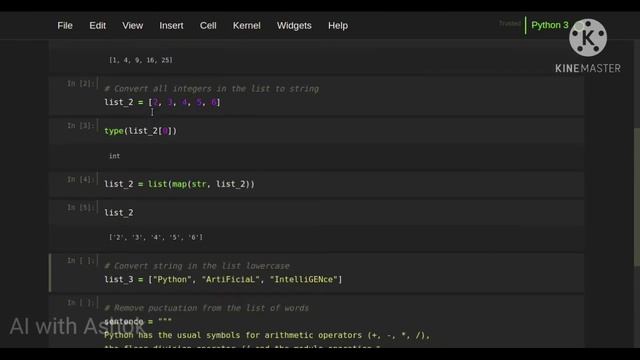The image size is (640, 360).
Task: Click the output ['2', '3', '4', '5', '6']
Action: click(x=156, y=237)
